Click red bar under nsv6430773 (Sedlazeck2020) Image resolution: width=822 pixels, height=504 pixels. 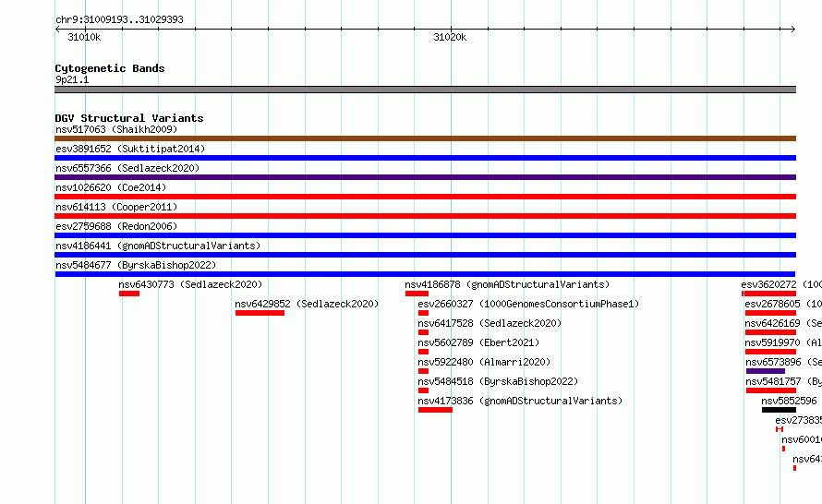[x=129, y=294]
